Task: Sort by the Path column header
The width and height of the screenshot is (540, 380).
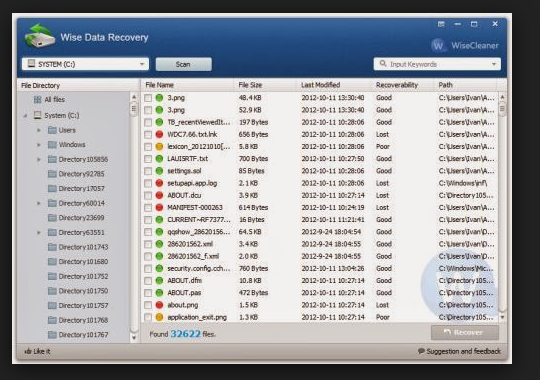Action: (x=465, y=85)
